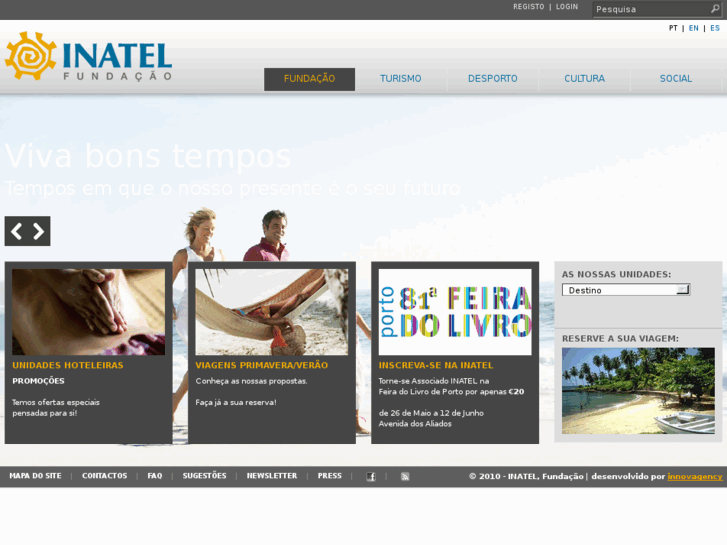
Task: Open Contactos footer link
Action: point(104,476)
